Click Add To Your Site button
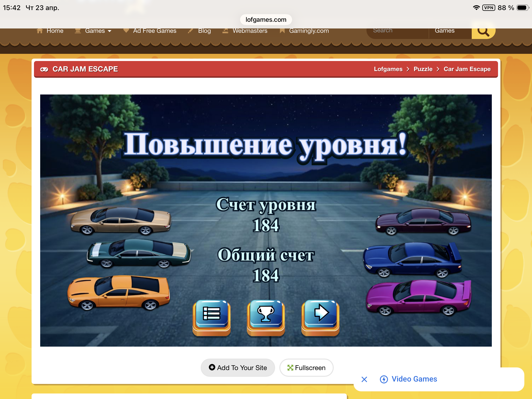This screenshot has height=399, width=532. 238,367
